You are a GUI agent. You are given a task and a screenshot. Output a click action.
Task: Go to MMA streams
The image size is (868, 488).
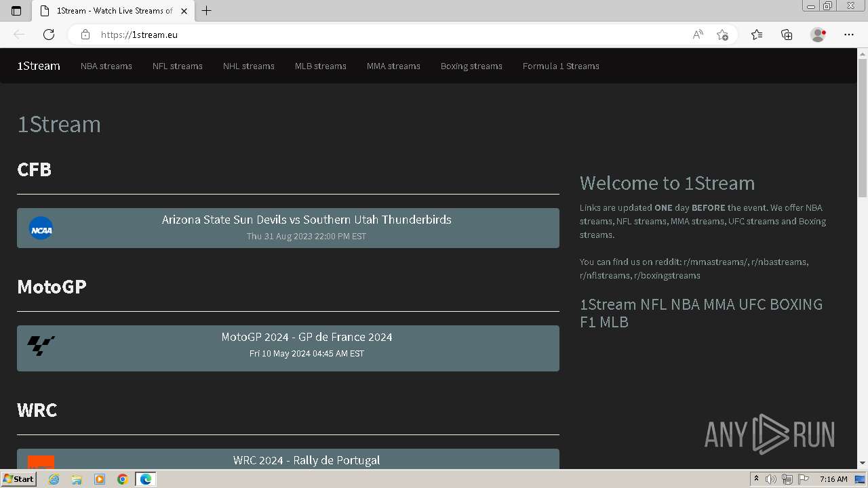[x=393, y=66]
